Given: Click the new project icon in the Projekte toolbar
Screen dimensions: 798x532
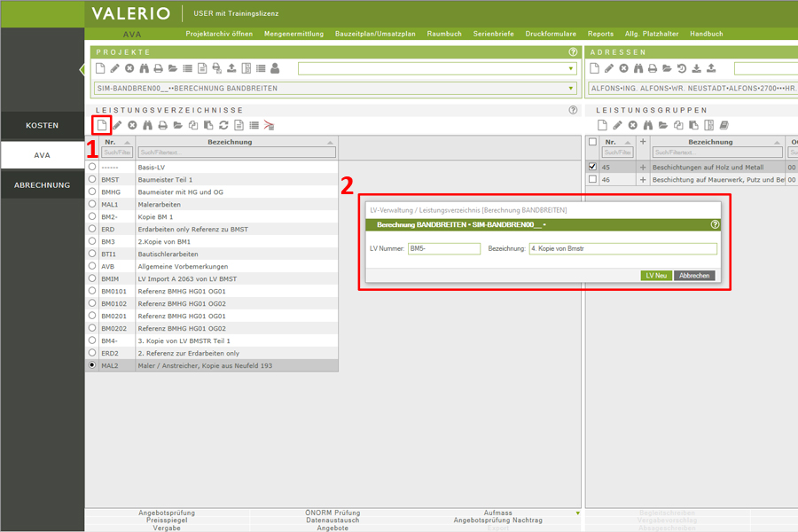Looking at the screenshot, I should tap(100, 68).
